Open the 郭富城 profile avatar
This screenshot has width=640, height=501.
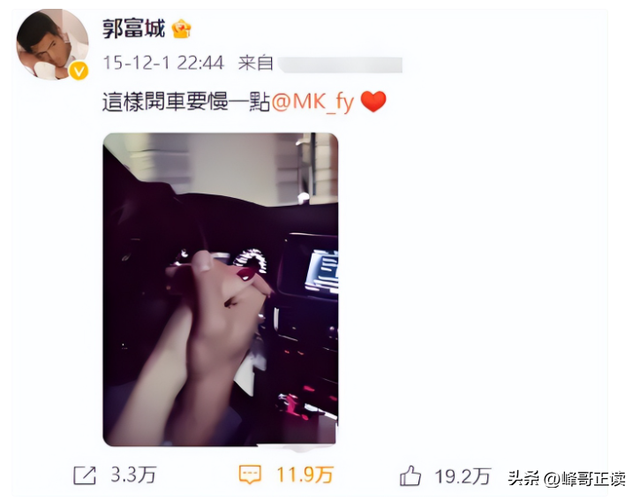tap(52, 44)
